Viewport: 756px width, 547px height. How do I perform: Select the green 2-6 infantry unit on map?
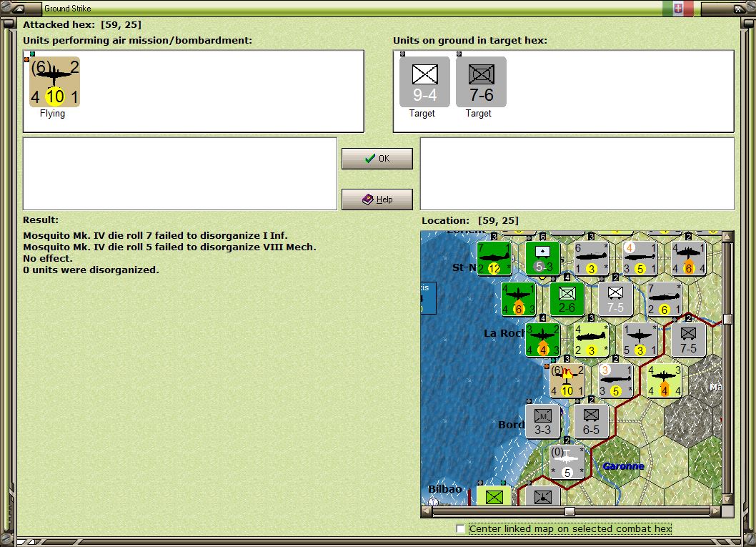coord(567,299)
